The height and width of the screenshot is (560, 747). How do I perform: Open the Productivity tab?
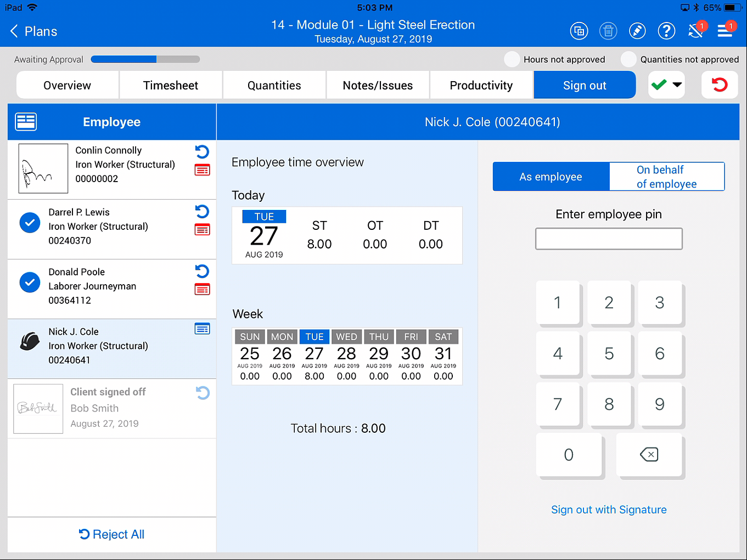pos(481,86)
